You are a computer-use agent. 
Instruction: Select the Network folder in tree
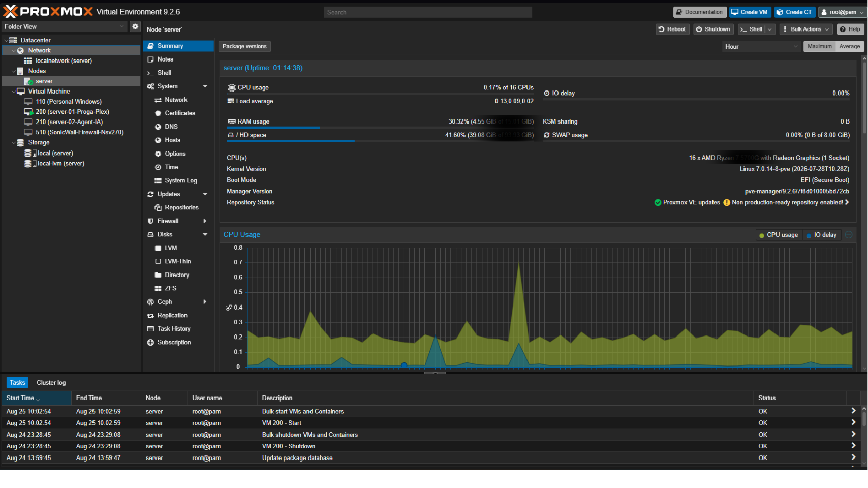pyautogui.click(x=39, y=50)
